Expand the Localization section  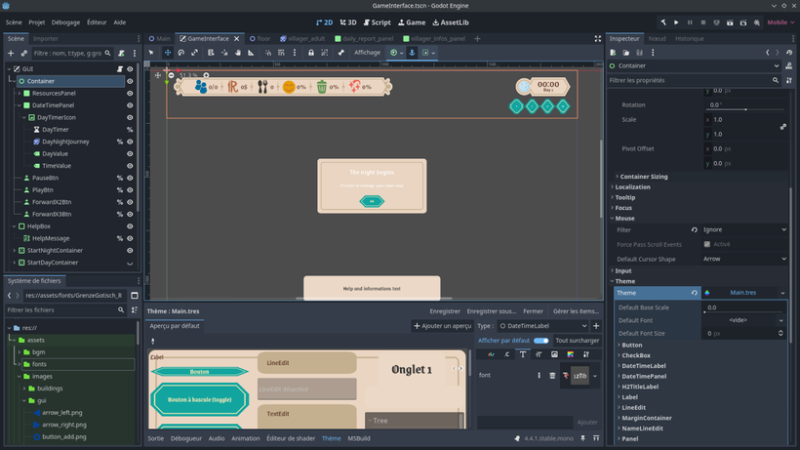[632, 187]
